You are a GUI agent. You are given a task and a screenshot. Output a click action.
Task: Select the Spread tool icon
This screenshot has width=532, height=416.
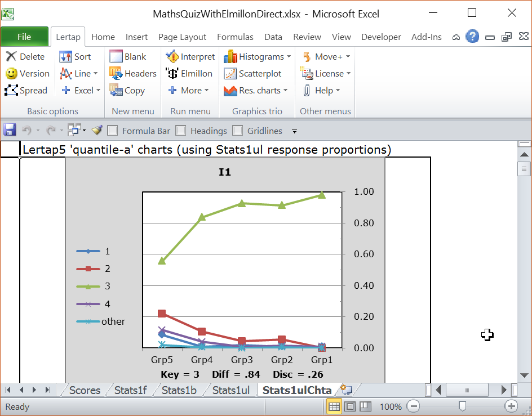point(11,90)
